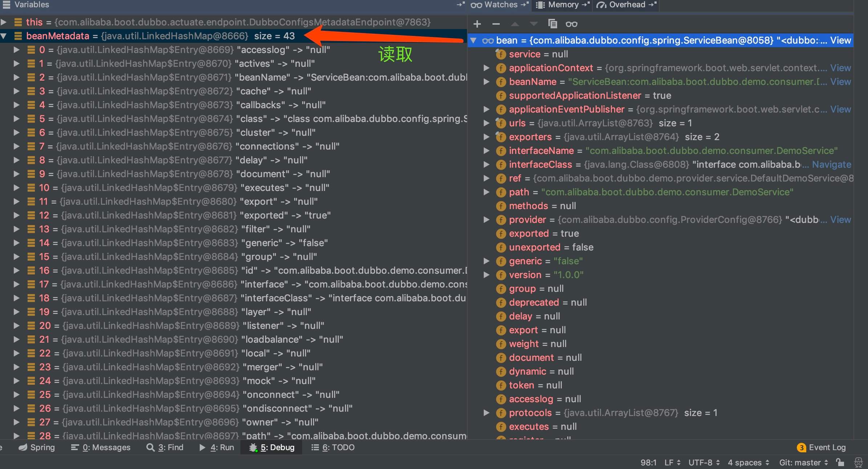868x469 pixels.
Task: Open the Overhead tab
Action: [627, 5]
